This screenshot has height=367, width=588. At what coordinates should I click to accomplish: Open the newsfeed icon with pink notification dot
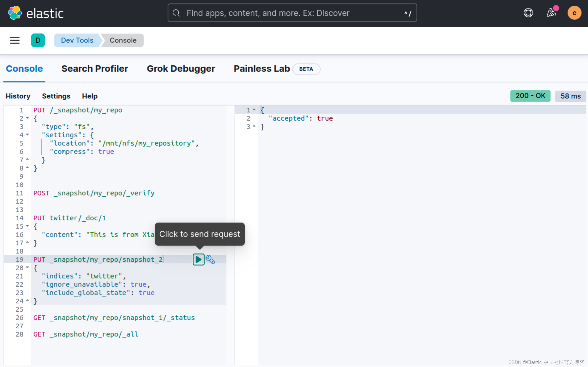coord(551,13)
